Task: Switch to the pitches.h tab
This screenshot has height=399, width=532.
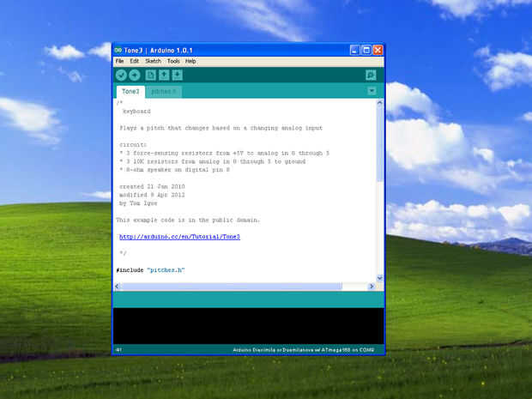Action: [164, 92]
